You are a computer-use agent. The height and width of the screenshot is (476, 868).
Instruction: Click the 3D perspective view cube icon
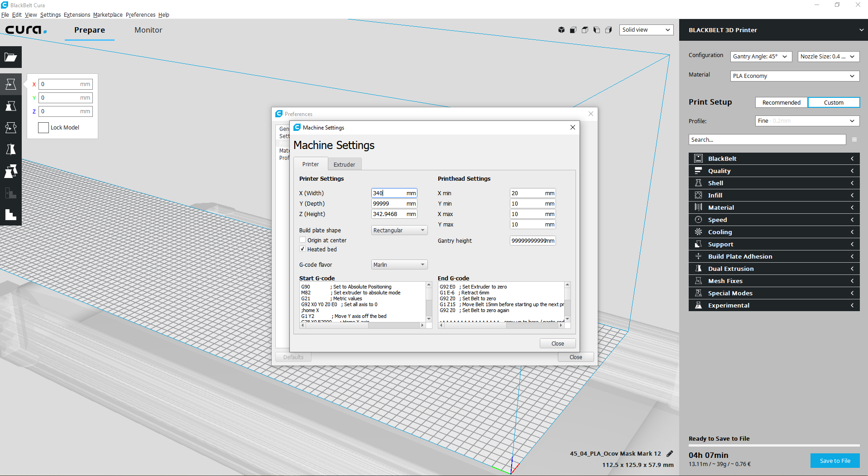click(x=561, y=30)
